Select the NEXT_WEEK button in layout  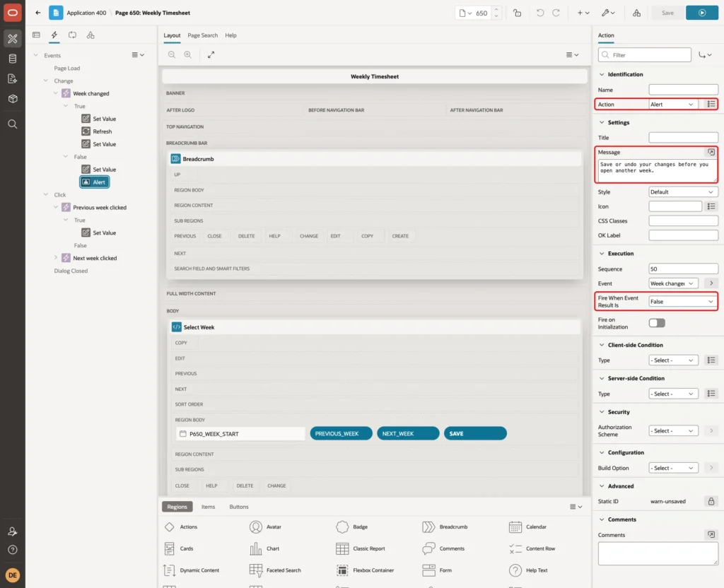(408, 434)
